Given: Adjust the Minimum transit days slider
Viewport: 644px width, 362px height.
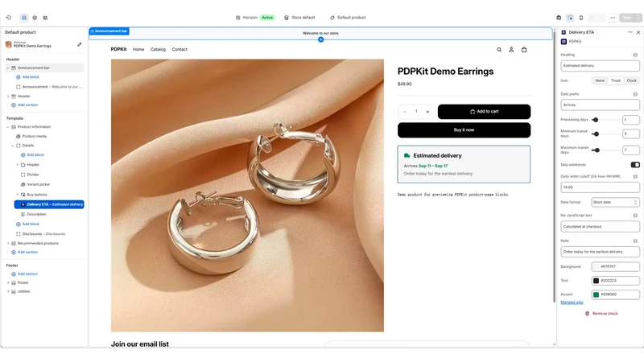Looking at the screenshot, I should pos(597,134).
